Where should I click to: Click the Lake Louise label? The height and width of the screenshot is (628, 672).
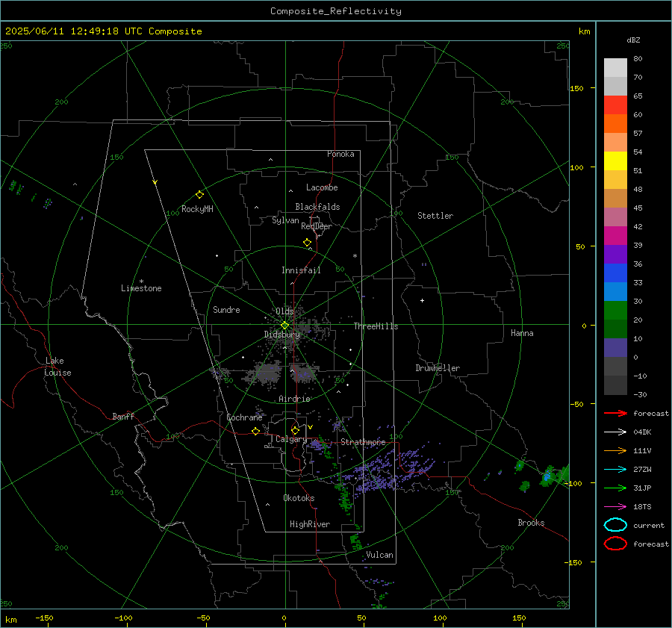click(57, 367)
